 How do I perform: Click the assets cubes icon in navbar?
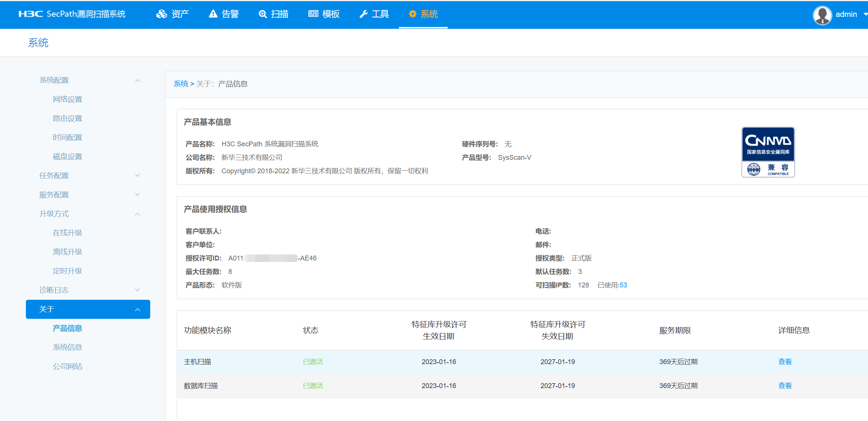pyautogui.click(x=161, y=14)
